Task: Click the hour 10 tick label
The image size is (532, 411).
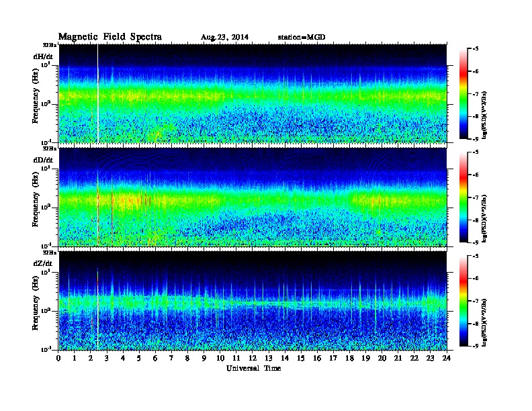Action: [x=220, y=358]
